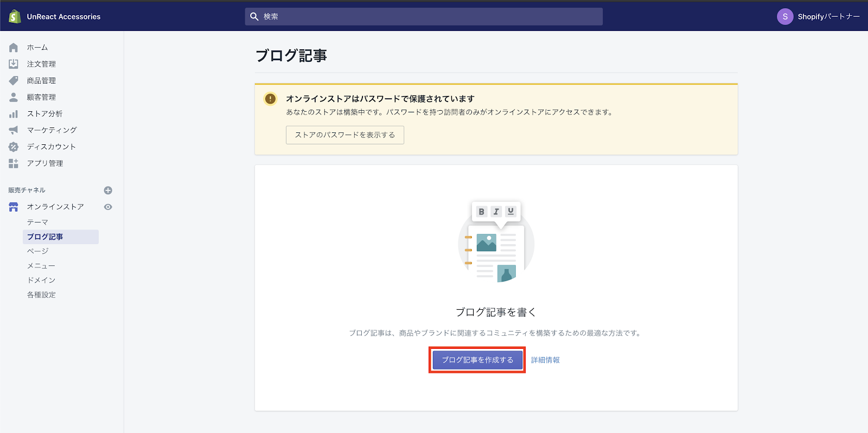Viewport: 868px width, 433px height.
Task: Open the 顧客管理 person icon
Action: point(14,97)
